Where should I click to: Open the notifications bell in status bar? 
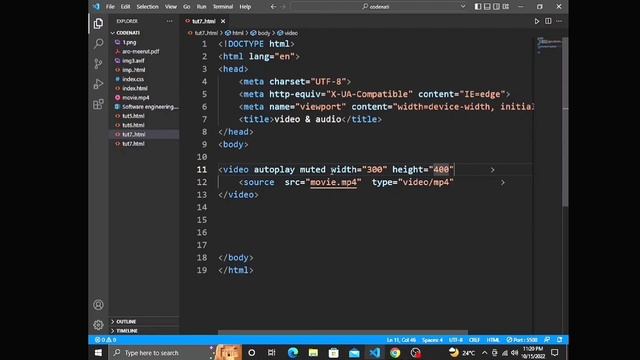click(x=560, y=340)
